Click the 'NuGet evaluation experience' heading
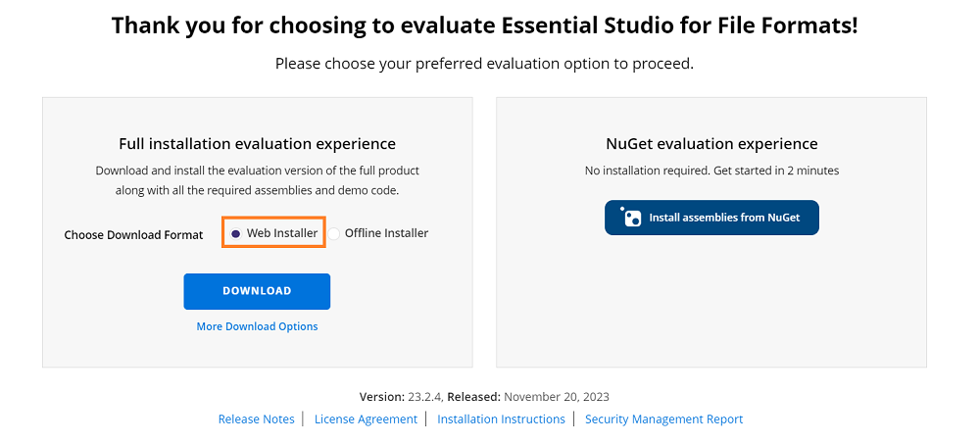This screenshot has width=980, height=443. click(x=711, y=144)
